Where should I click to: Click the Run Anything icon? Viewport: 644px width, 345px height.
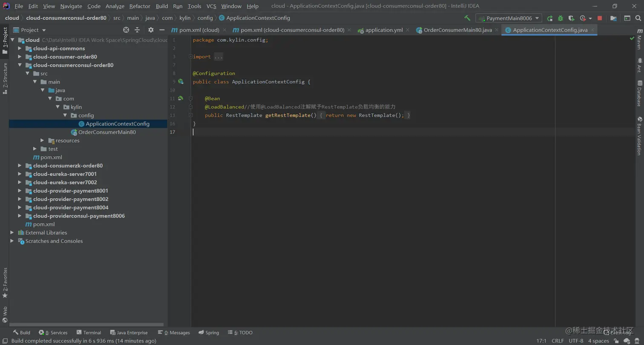[x=627, y=18]
